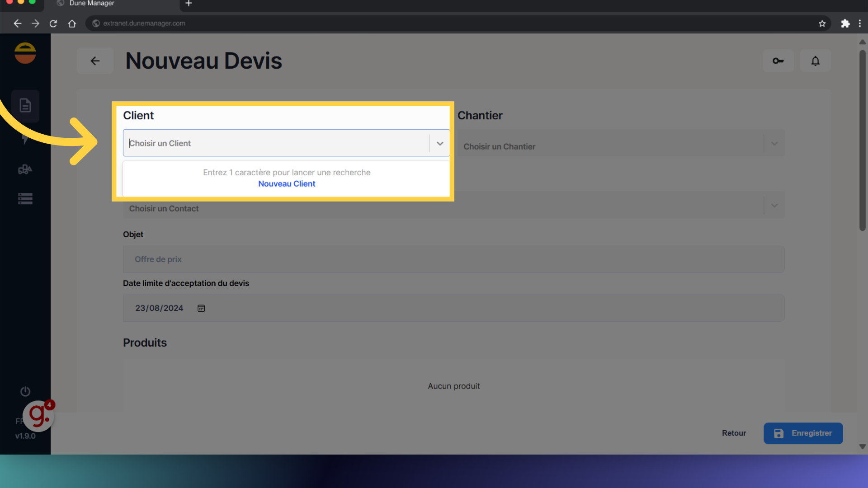Bookmark page with the star icon
The width and height of the screenshot is (868, 488).
[822, 23]
